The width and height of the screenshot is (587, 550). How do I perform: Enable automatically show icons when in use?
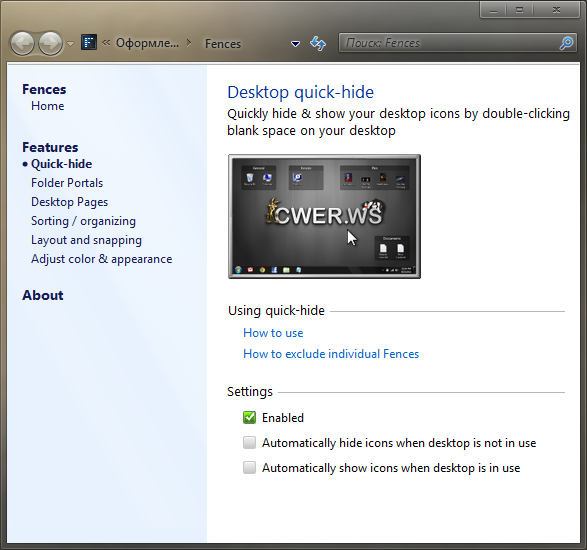pyautogui.click(x=249, y=468)
